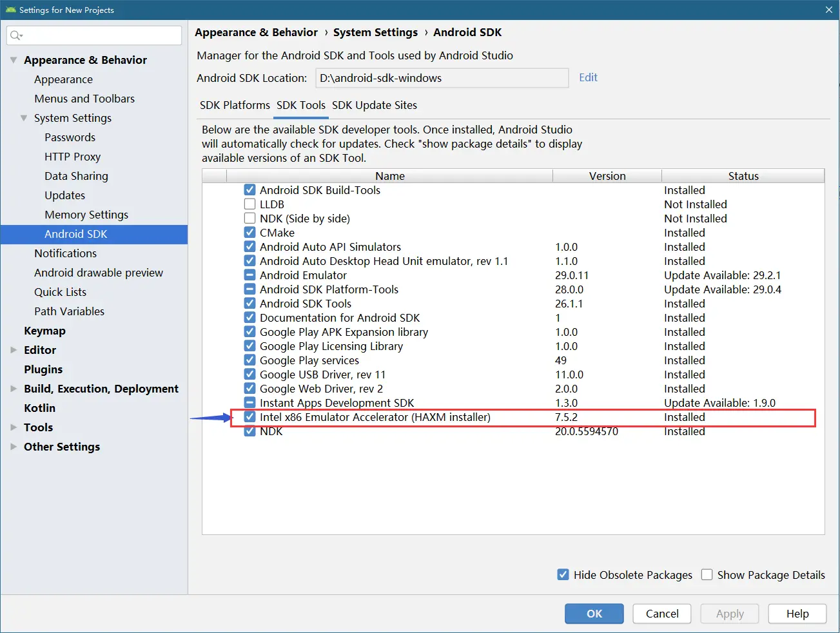The height and width of the screenshot is (633, 840).
Task: Uncheck Google USB Driver, rev 11
Action: [x=249, y=375]
